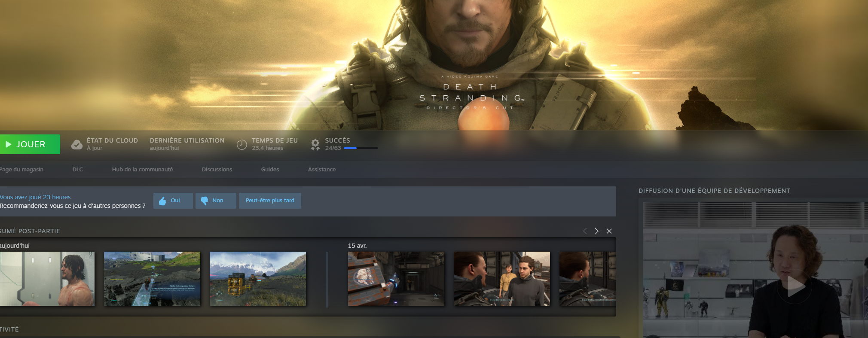Click the 15 avr. date label

357,246
